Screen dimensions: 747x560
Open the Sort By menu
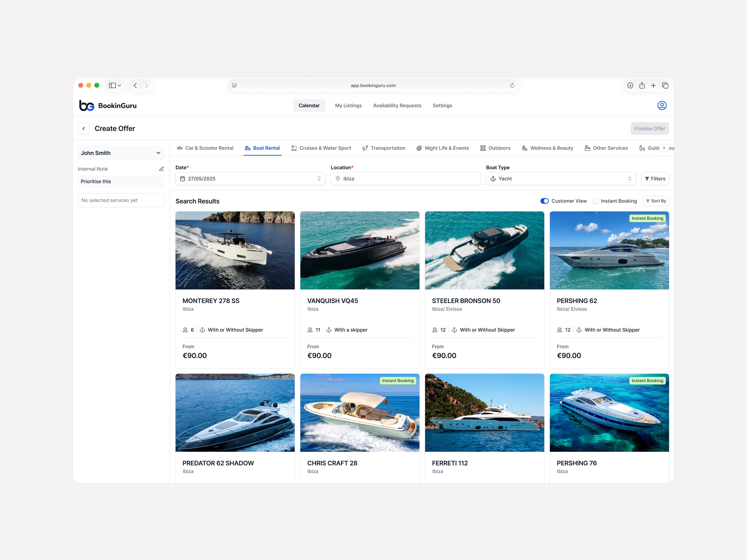[x=655, y=201]
